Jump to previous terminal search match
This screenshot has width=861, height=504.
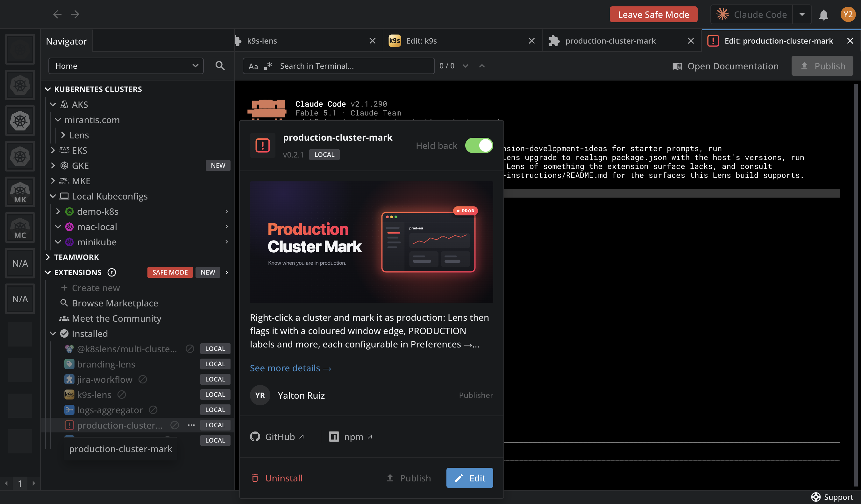click(x=482, y=66)
